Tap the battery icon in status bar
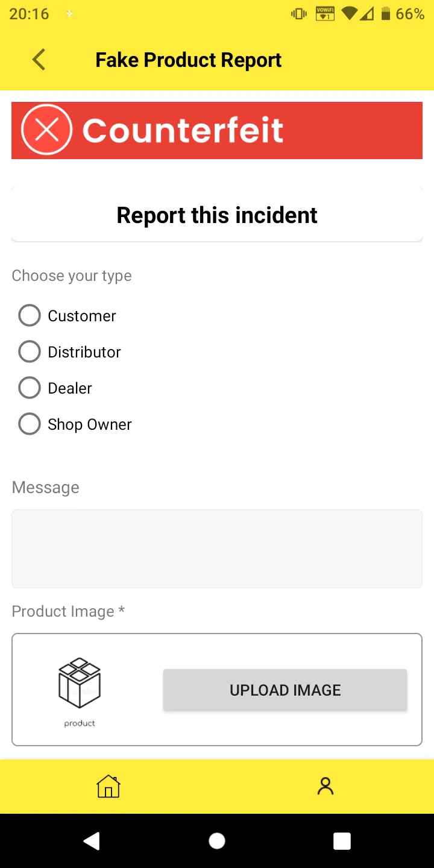434x868 pixels. point(386,14)
